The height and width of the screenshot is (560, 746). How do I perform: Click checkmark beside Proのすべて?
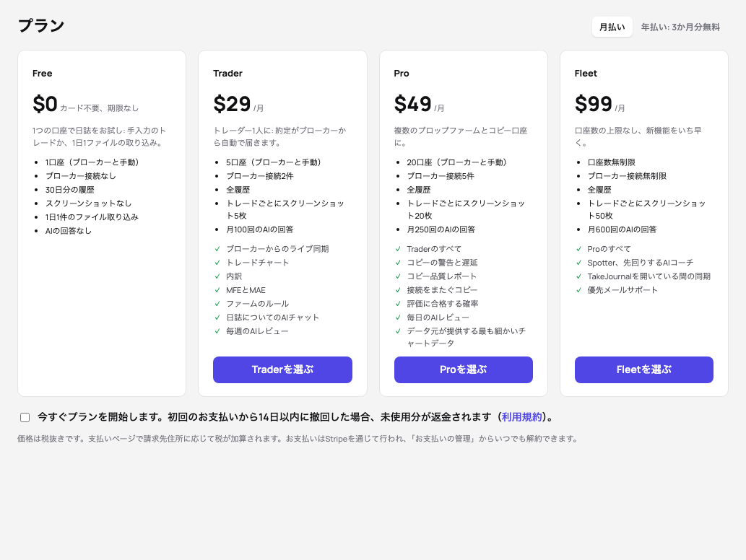tap(579, 249)
